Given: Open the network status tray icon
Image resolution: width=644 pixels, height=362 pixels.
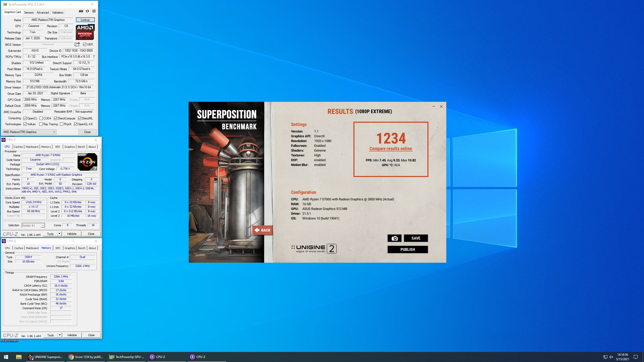Looking at the screenshot, I should click(605, 357).
